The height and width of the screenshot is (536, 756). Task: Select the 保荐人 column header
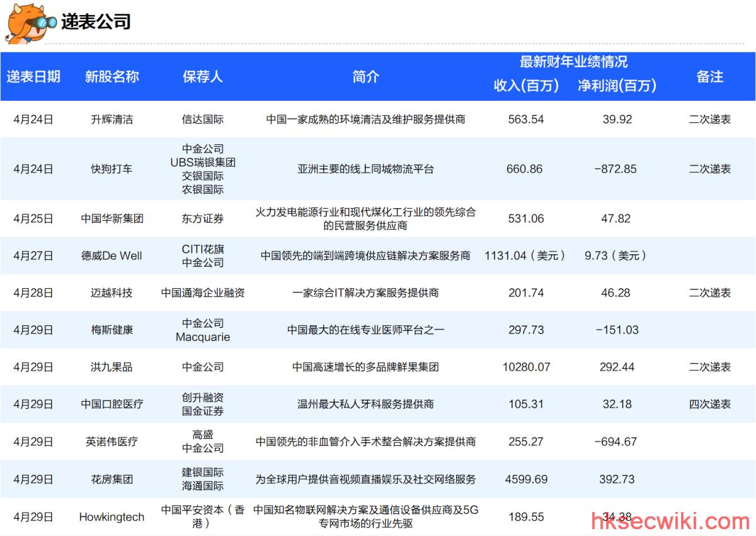click(203, 76)
